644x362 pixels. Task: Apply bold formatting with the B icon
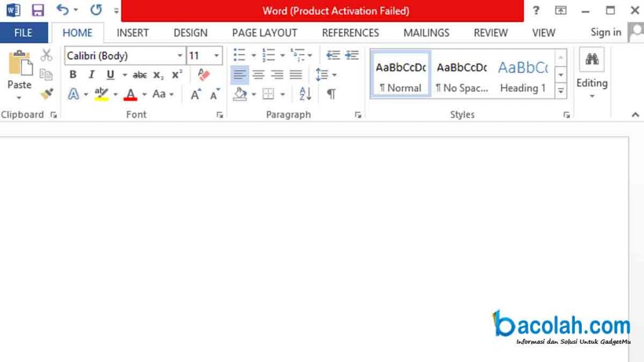[72, 74]
